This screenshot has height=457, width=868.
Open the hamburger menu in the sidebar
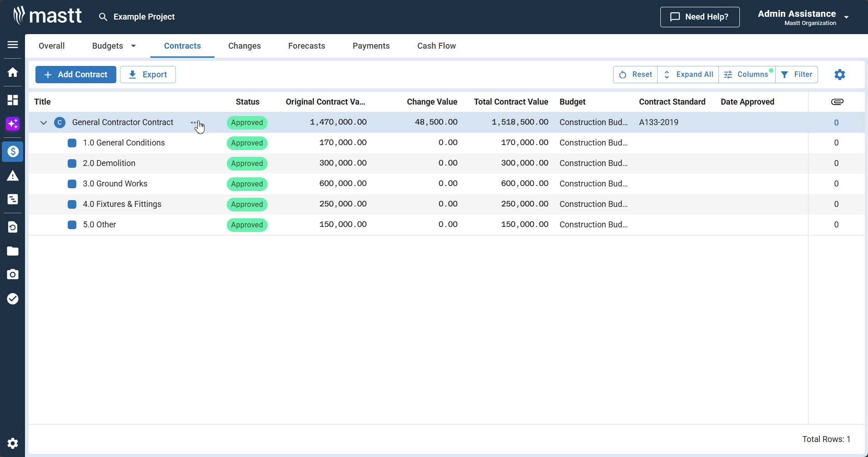coord(13,45)
